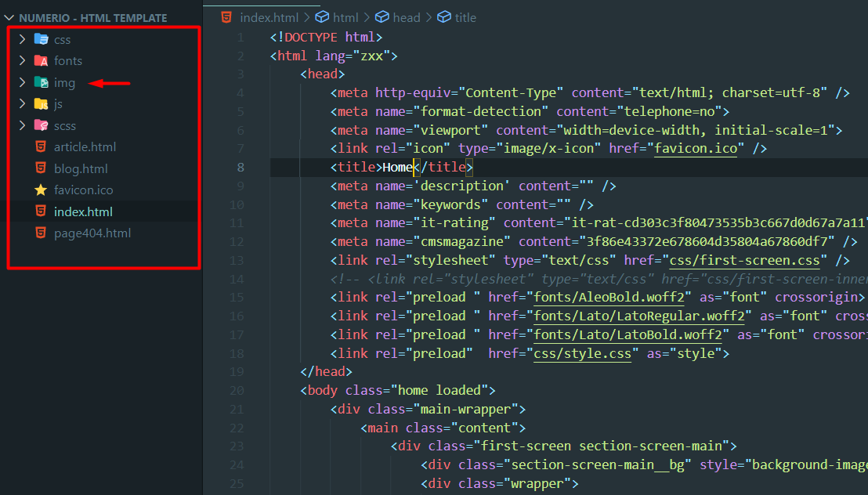Click the cube icon before head breadcrumb
Viewport: 868px width, 495px height.
[382, 17]
